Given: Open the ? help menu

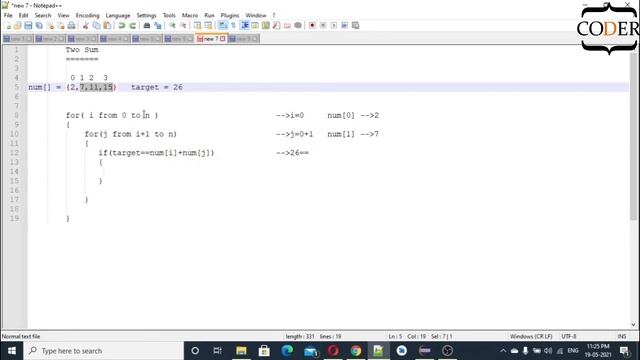Looking at the screenshot, I should click(x=274, y=15).
